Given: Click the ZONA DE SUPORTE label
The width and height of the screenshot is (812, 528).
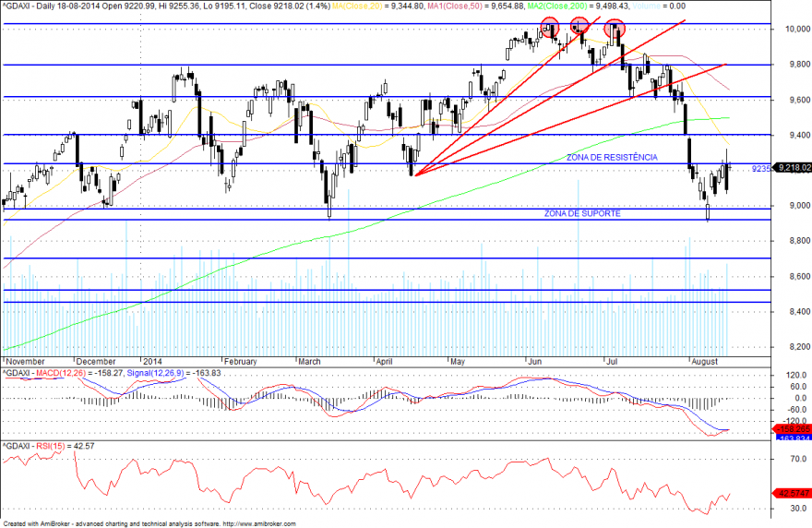Looking at the screenshot, I should (582, 213).
